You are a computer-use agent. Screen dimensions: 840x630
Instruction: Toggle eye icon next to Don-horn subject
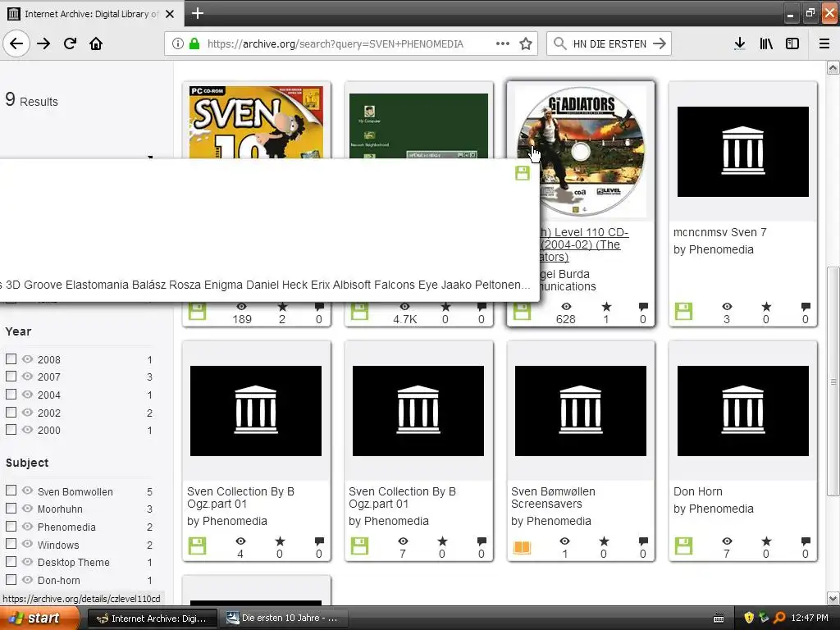(x=27, y=579)
